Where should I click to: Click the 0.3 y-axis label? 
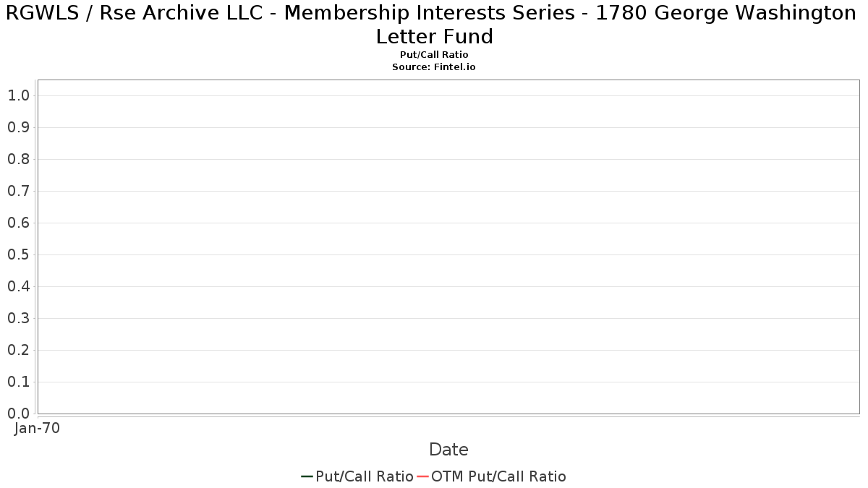coord(19,318)
